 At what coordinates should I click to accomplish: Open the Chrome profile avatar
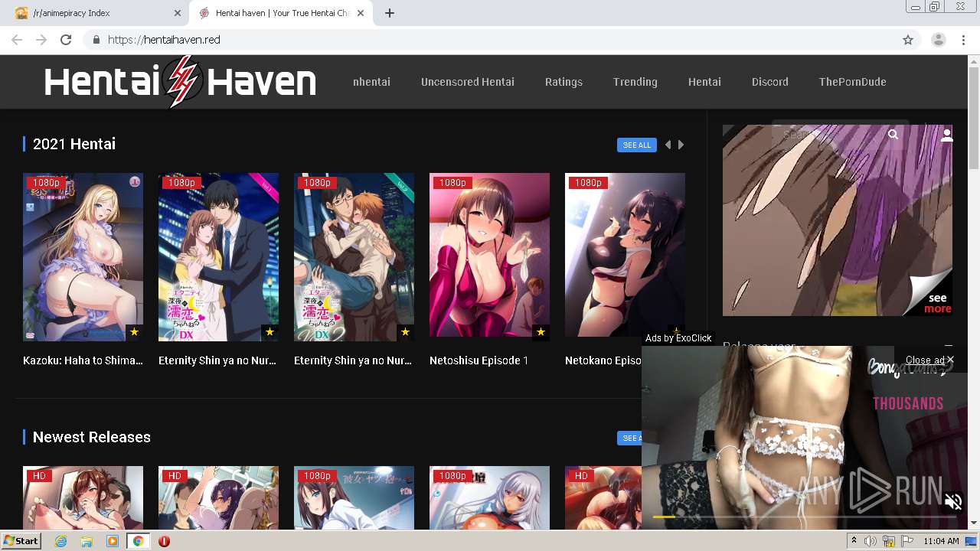coord(939,40)
